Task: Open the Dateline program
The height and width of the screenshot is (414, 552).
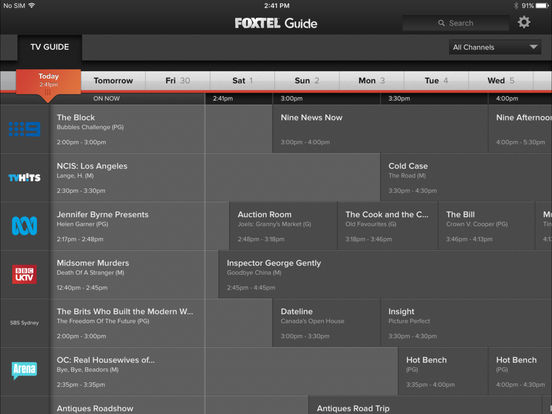Action: [x=326, y=323]
